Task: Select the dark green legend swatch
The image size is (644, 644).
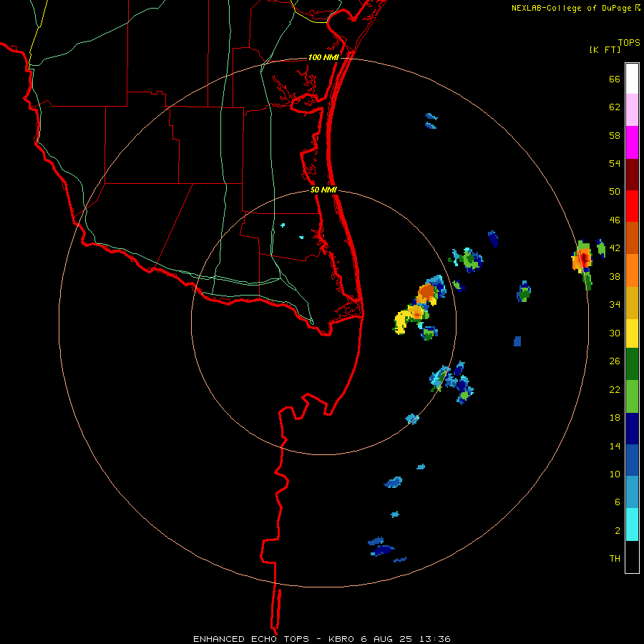Action: (632, 364)
